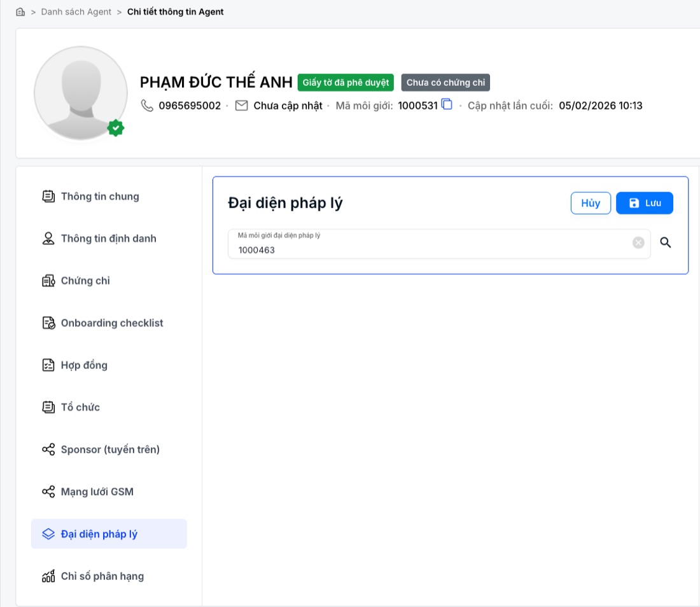Screen dimensions: 700x607
Task: Click the home icon in breadcrumb
Action: coord(20,12)
